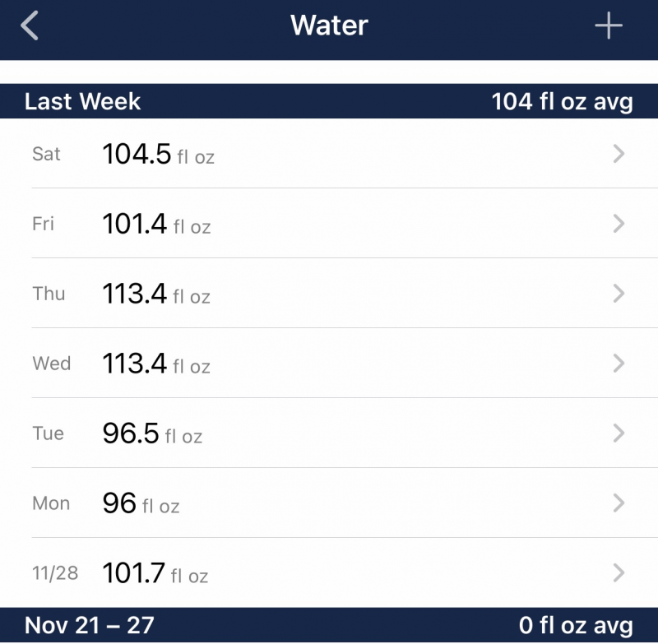Open Wednesday details with the arrow
Image resolution: width=658 pixels, height=644 pixels.
(619, 364)
